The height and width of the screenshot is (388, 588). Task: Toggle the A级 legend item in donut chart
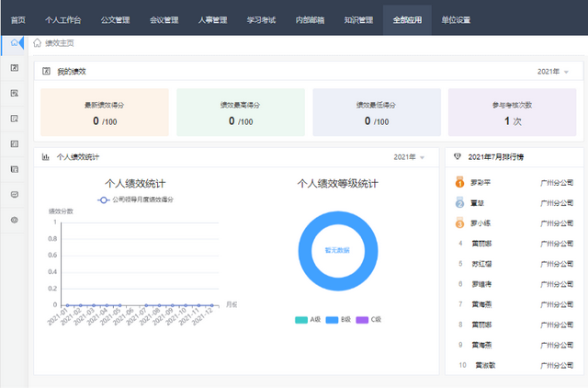click(307, 320)
